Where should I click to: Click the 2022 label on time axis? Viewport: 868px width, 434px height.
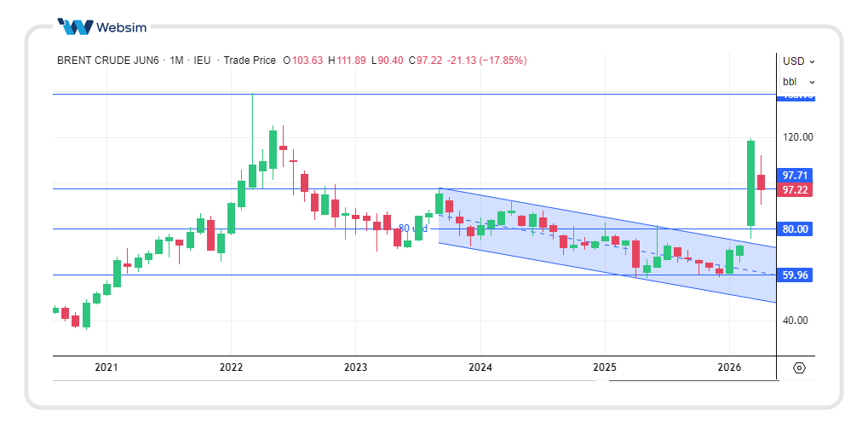tap(231, 367)
